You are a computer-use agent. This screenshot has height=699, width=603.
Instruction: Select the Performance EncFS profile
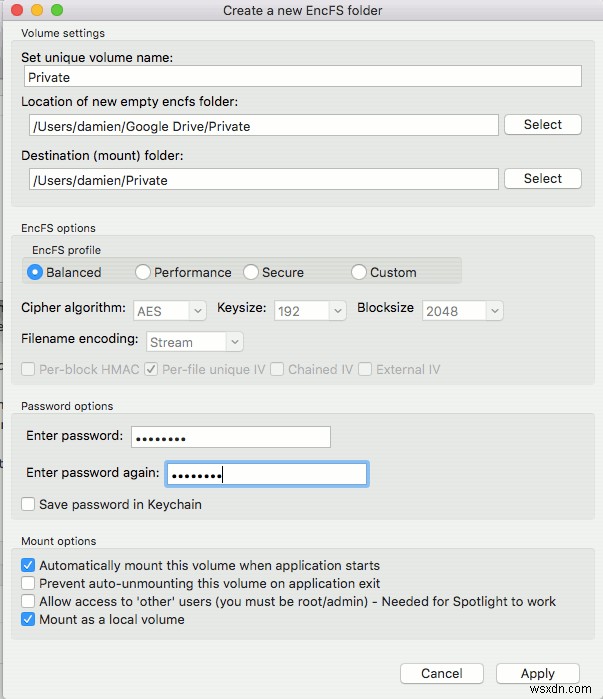click(x=143, y=272)
